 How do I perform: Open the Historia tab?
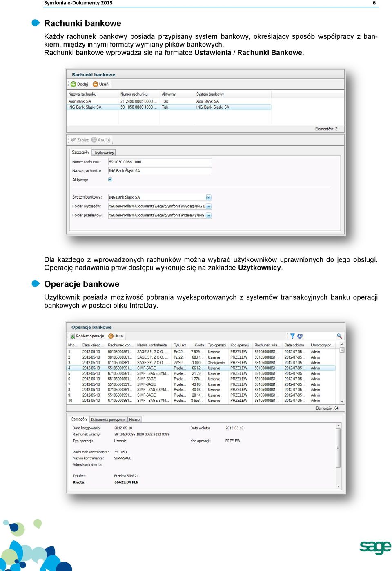coord(135,419)
